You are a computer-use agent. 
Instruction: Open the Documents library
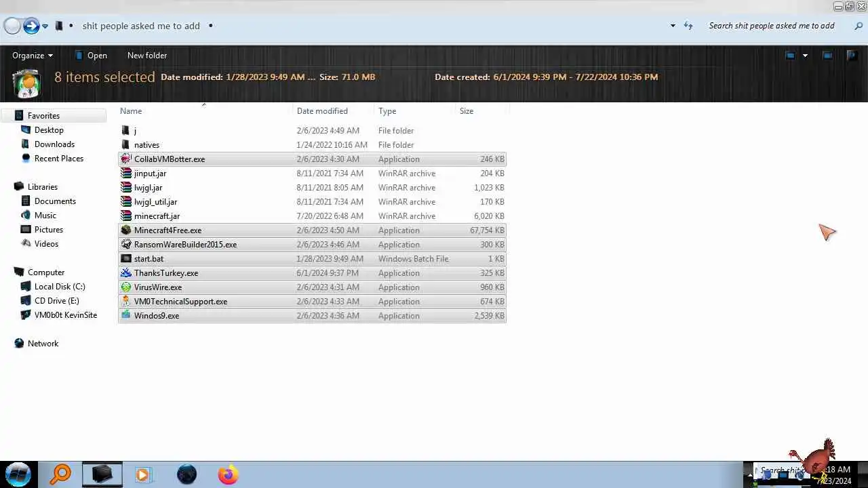click(55, 201)
